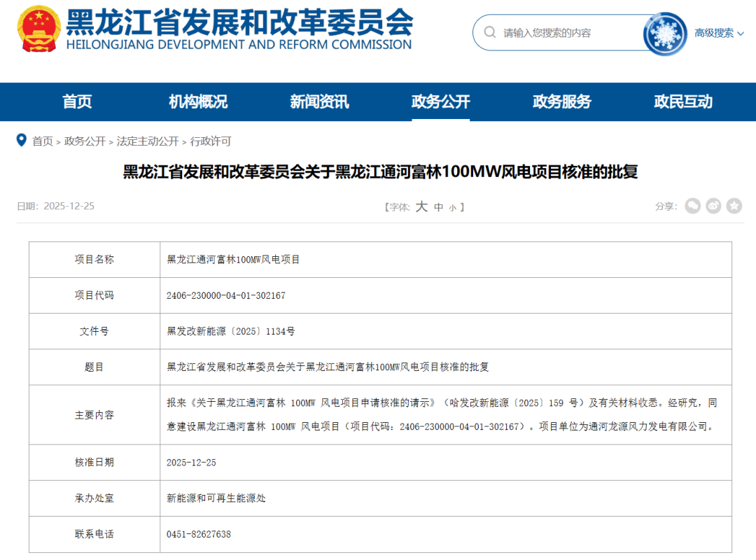The width and height of the screenshot is (756, 560).
Task: Share article to Weibo
Action: (x=713, y=206)
